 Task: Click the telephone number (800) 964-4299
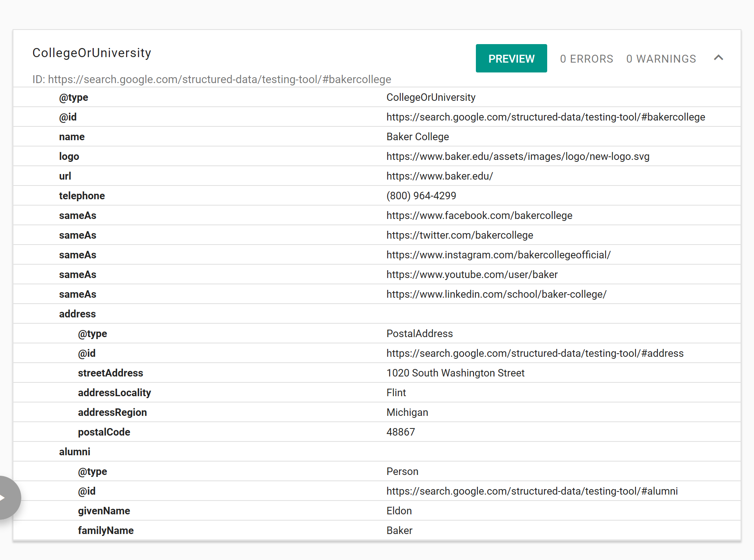[x=421, y=196]
